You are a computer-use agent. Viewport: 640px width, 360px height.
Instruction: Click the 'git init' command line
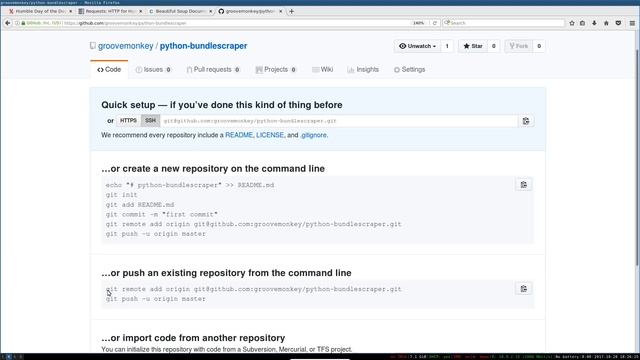coord(122,195)
